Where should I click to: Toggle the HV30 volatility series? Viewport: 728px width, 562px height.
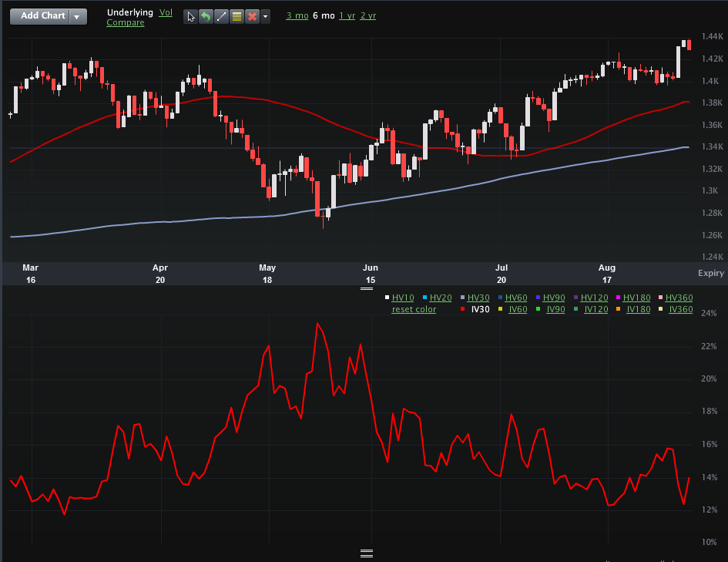[478, 298]
